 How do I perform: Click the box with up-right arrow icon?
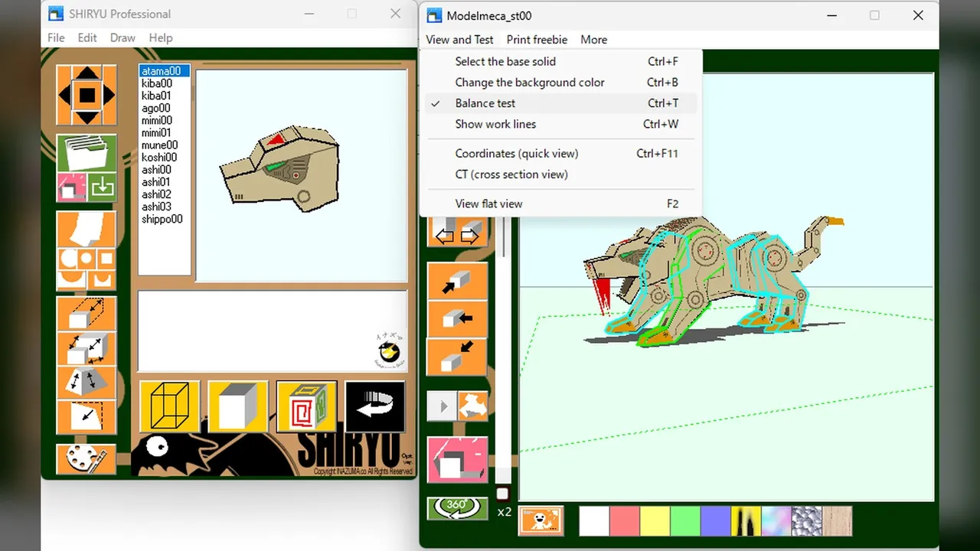pos(457,281)
